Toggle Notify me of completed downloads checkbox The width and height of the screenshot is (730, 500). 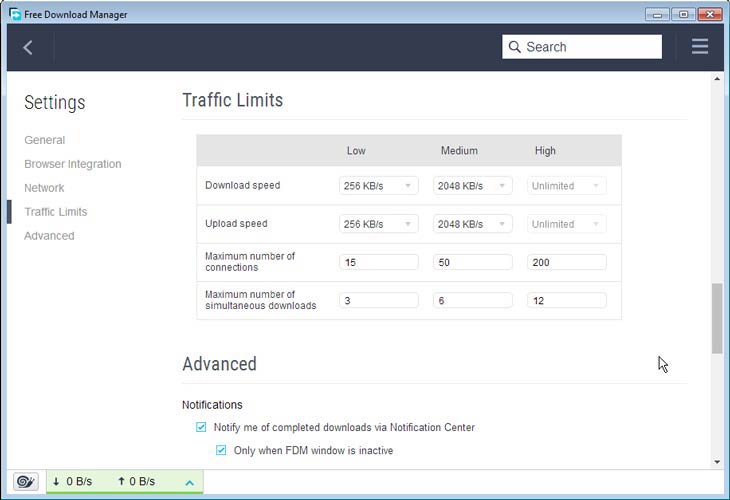(201, 427)
